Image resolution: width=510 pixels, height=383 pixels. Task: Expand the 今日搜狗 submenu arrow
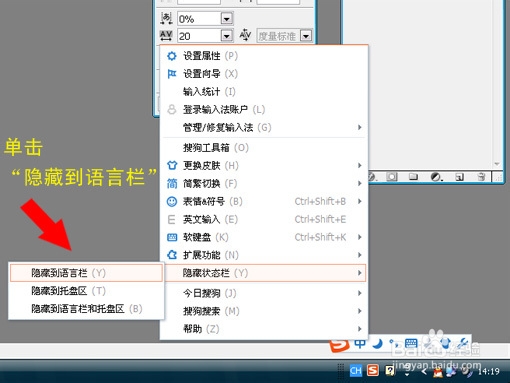pyautogui.click(x=359, y=293)
